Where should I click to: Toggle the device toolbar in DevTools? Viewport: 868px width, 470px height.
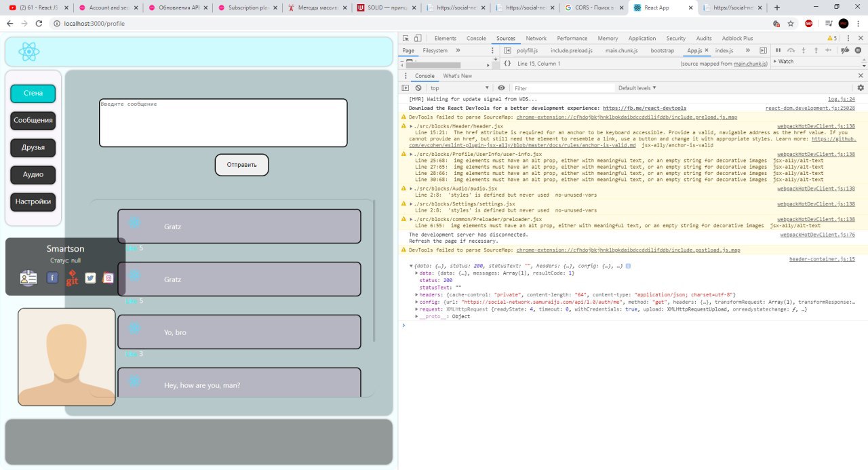pos(418,39)
